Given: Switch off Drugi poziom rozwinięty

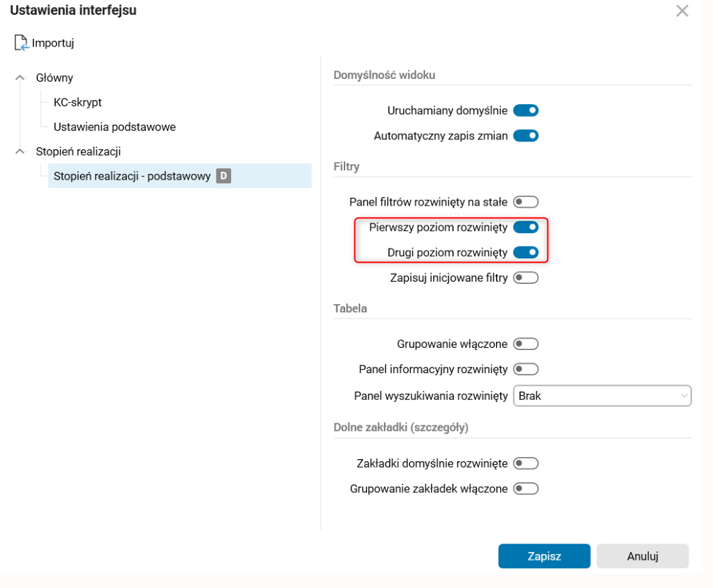Looking at the screenshot, I should coord(526,252).
